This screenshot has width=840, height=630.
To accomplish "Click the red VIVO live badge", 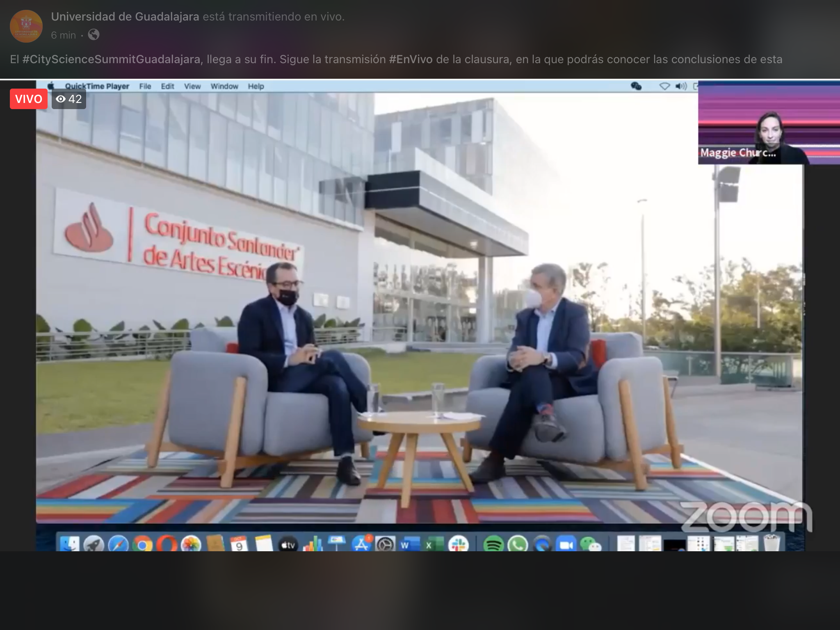I will (x=29, y=99).
